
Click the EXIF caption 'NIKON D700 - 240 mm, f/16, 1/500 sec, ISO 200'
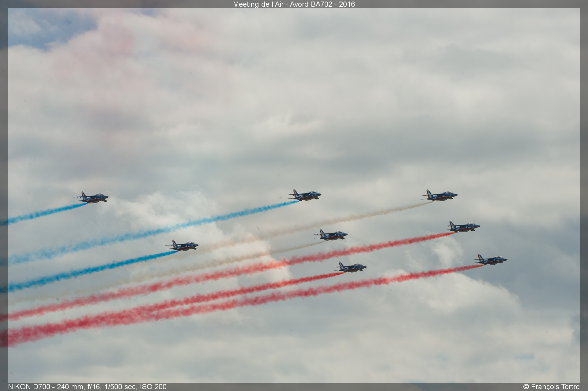tap(87, 387)
